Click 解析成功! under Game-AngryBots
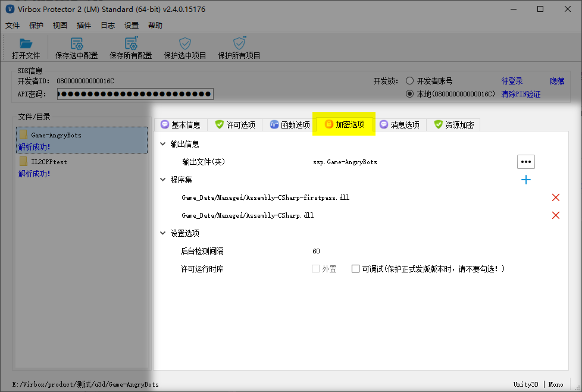The image size is (582, 392). tap(34, 147)
